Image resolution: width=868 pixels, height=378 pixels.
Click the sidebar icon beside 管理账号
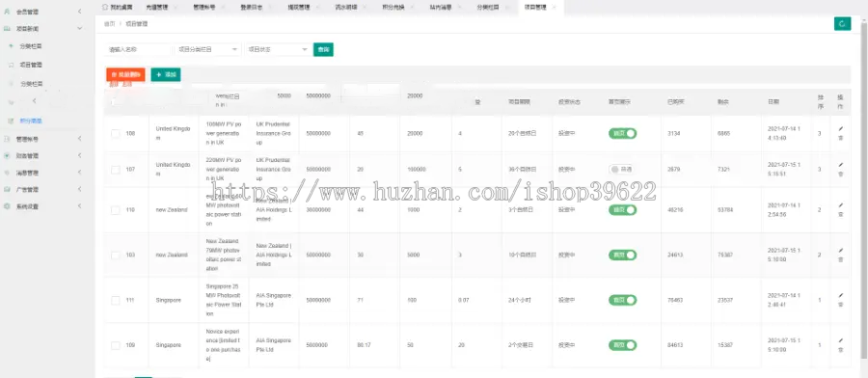pyautogui.click(x=7, y=139)
